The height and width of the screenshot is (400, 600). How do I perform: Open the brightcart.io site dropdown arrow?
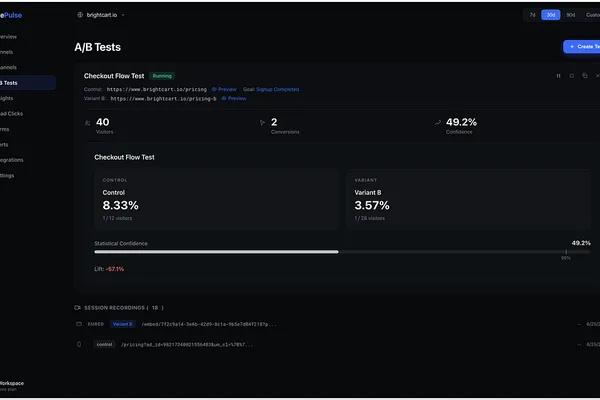pyautogui.click(x=123, y=15)
